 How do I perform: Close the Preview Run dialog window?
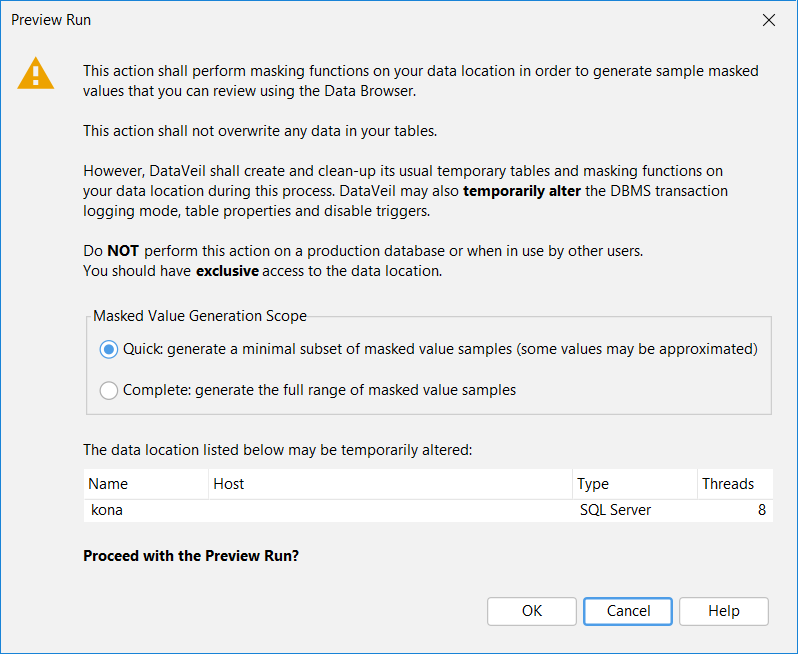pyautogui.click(x=768, y=20)
